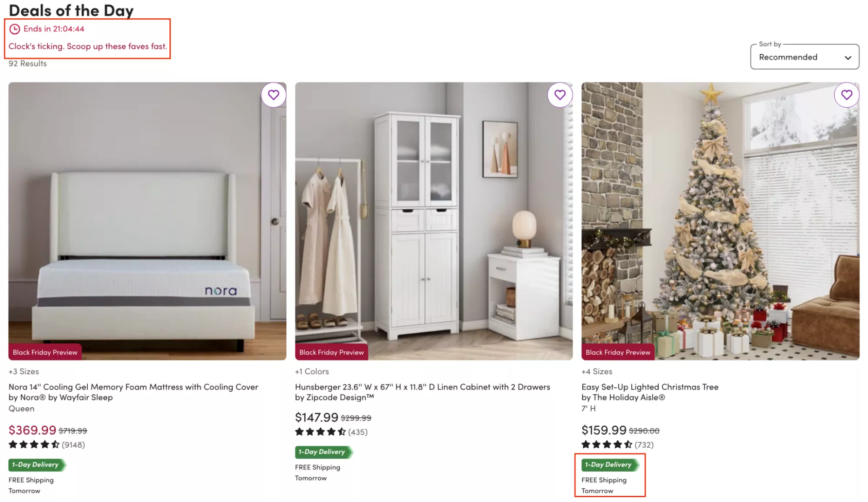Open the Nora mattress product image
This screenshot has width=868, height=502.
pos(147,221)
